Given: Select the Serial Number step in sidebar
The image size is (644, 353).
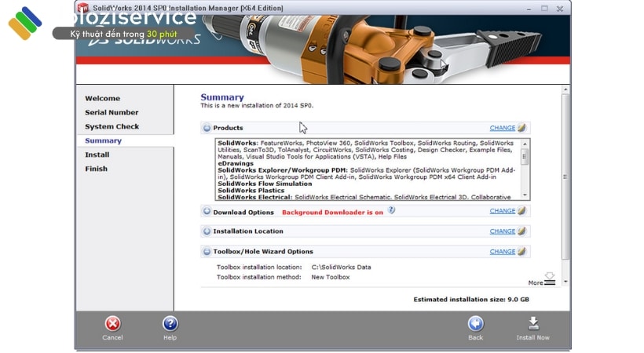Looking at the screenshot, I should pos(112,112).
